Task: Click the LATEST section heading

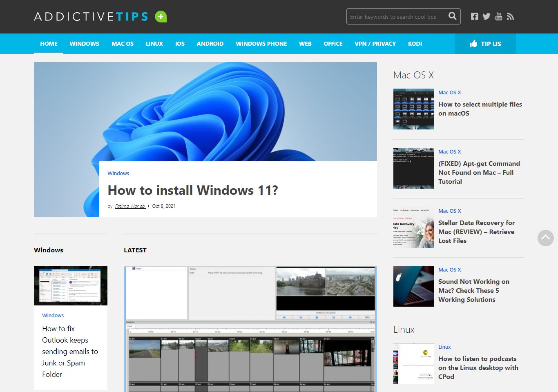Action: point(135,250)
